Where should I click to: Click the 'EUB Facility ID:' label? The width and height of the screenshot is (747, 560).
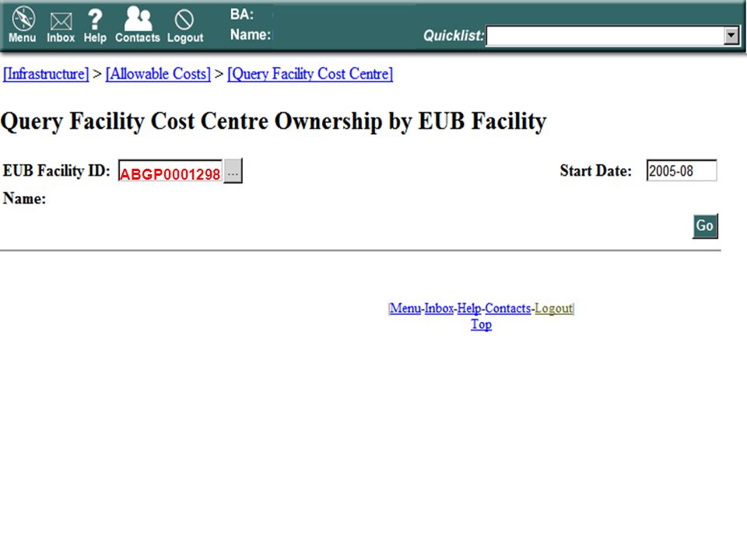[x=57, y=170]
